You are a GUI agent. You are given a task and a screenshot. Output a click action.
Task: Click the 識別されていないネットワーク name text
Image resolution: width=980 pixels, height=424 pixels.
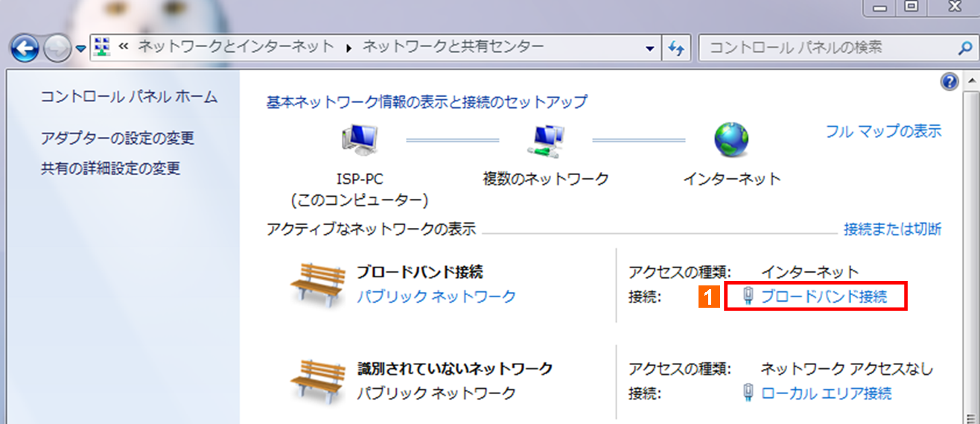[454, 368]
